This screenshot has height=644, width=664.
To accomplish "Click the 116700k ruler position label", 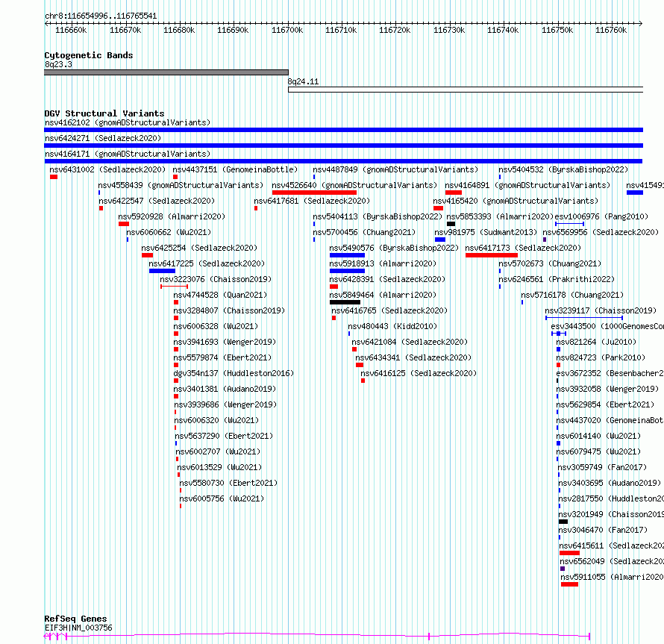I will 287,30.
